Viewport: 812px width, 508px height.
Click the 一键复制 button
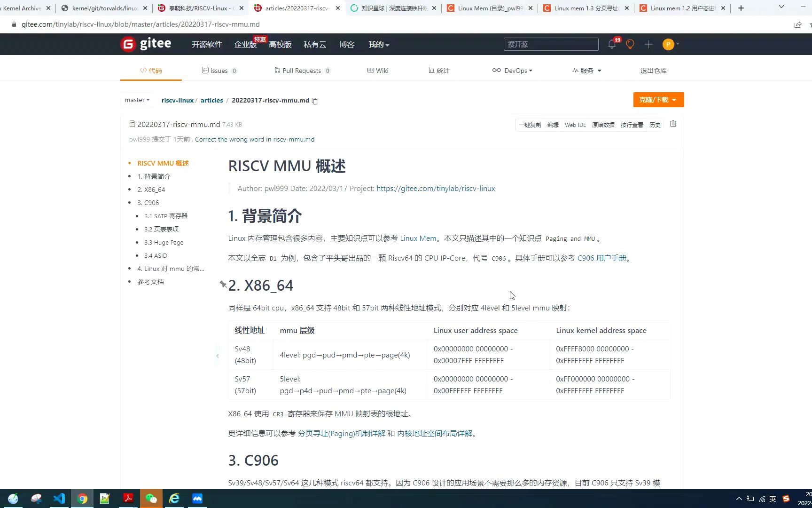point(530,125)
